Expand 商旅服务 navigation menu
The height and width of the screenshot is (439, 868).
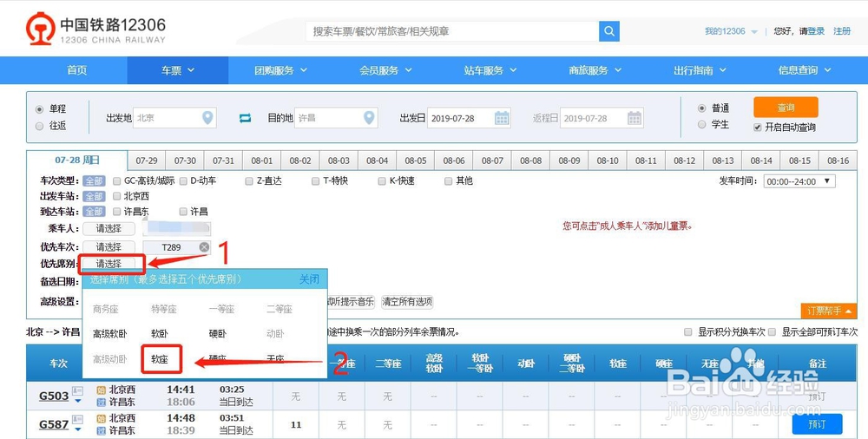[595, 70]
